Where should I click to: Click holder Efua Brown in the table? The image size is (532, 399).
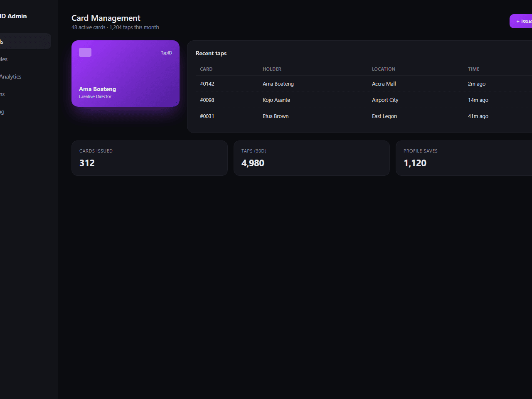[x=276, y=116]
